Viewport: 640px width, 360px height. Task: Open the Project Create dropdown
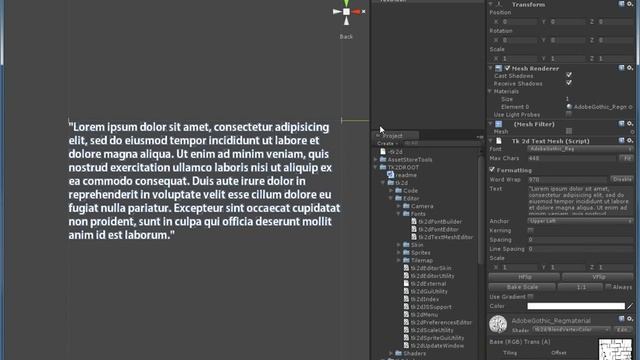tap(387, 144)
